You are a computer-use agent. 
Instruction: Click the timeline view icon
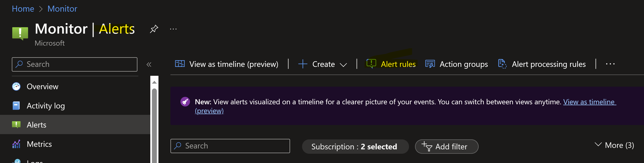click(180, 64)
